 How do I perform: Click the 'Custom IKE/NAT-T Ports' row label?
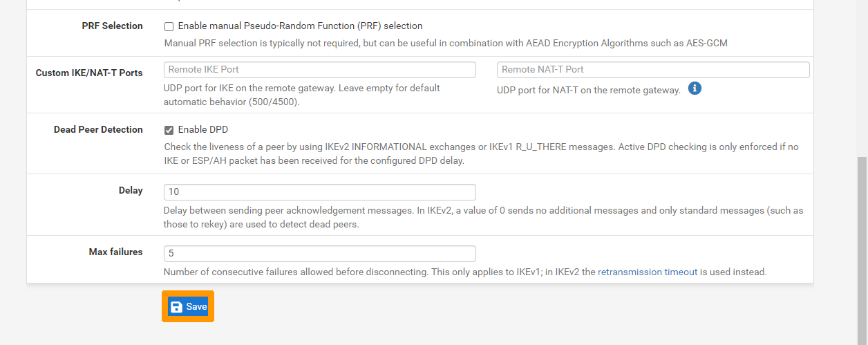pos(89,73)
